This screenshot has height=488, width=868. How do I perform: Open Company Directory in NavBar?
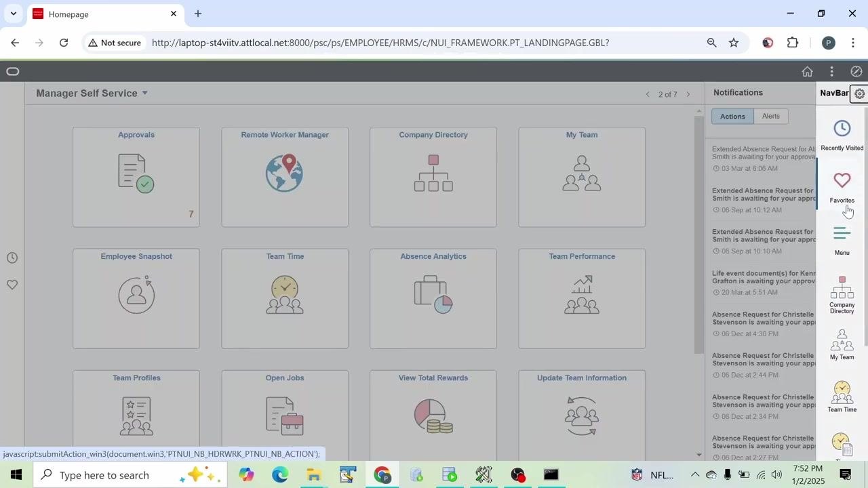[842, 295]
